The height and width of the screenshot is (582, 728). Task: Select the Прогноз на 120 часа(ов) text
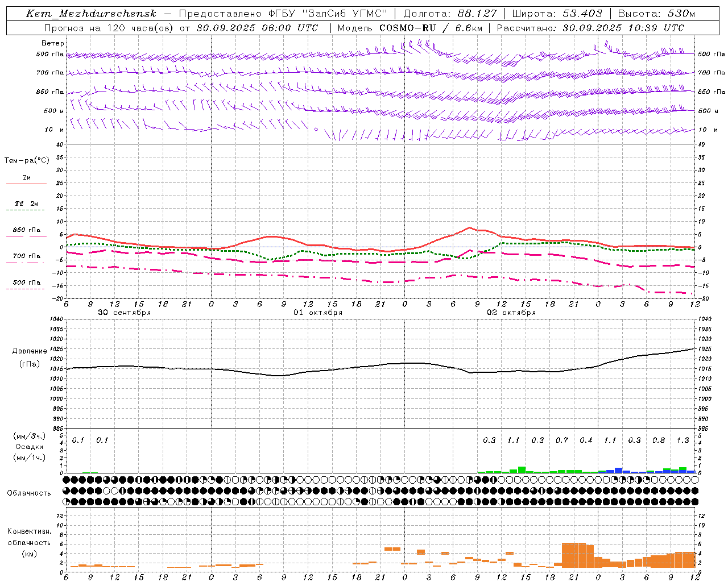(110, 28)
